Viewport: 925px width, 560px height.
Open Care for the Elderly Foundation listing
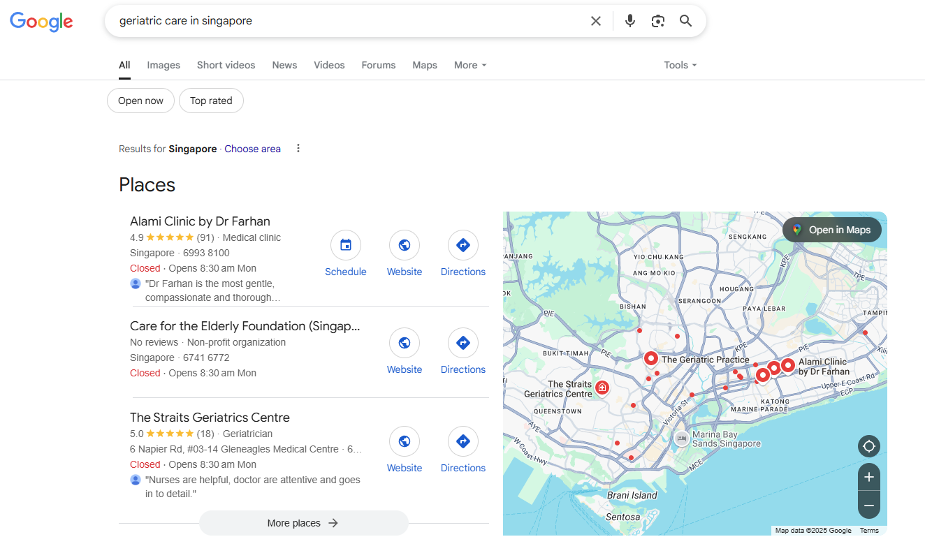(x=245, y=326)
